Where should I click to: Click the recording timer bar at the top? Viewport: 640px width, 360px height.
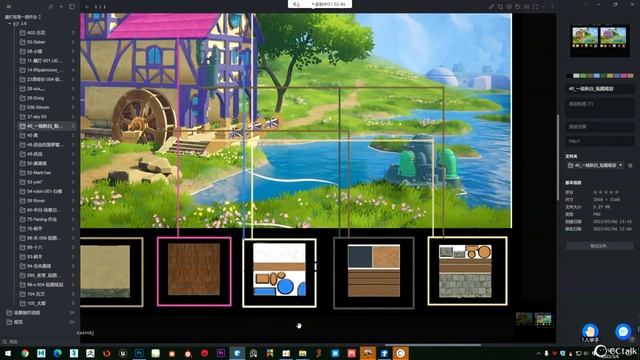(x=320, y=4)
